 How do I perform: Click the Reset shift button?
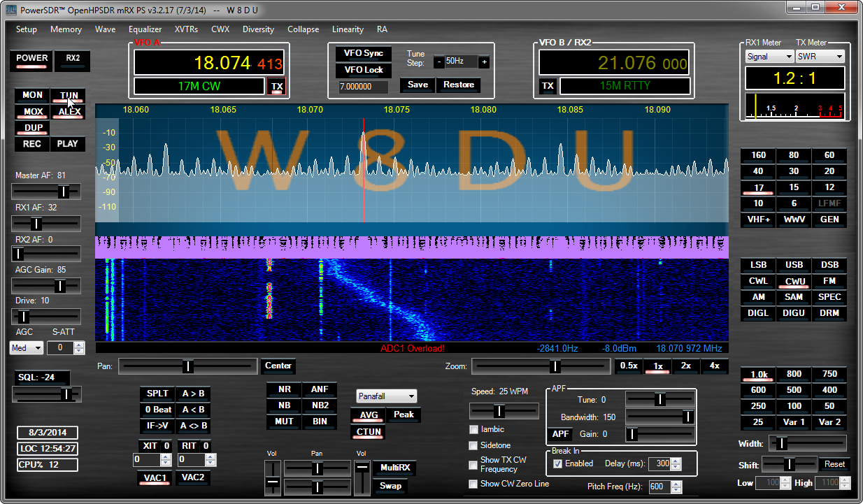835,464
